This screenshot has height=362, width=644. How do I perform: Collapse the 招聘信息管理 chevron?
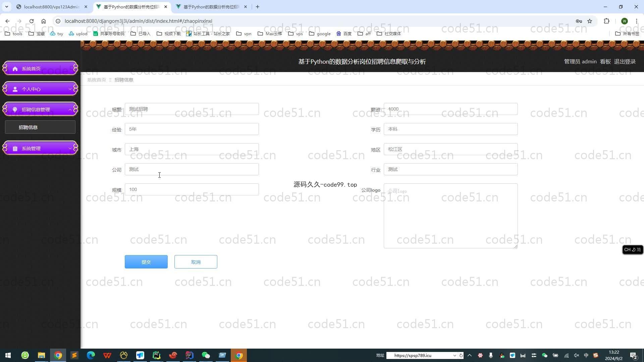pos(70,110)
